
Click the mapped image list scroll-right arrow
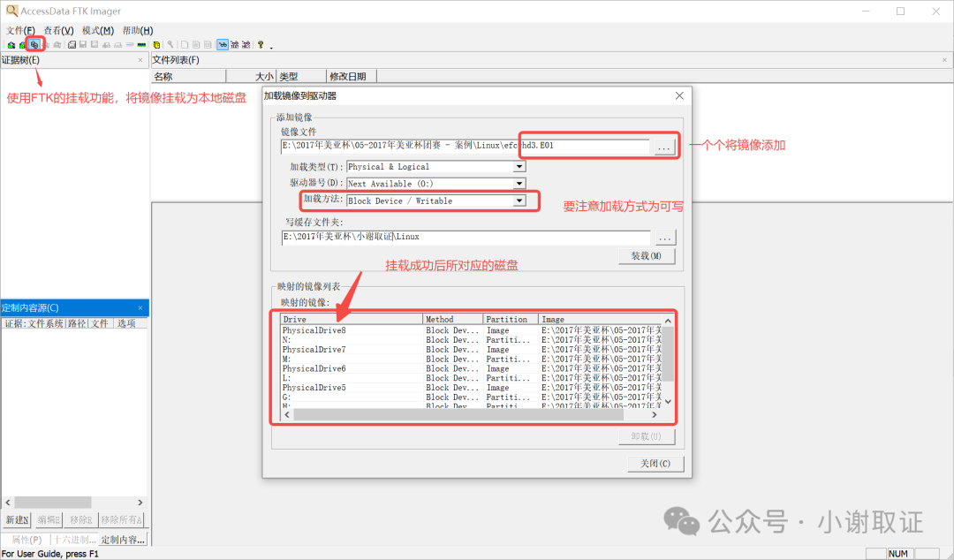tap(655, 414)
